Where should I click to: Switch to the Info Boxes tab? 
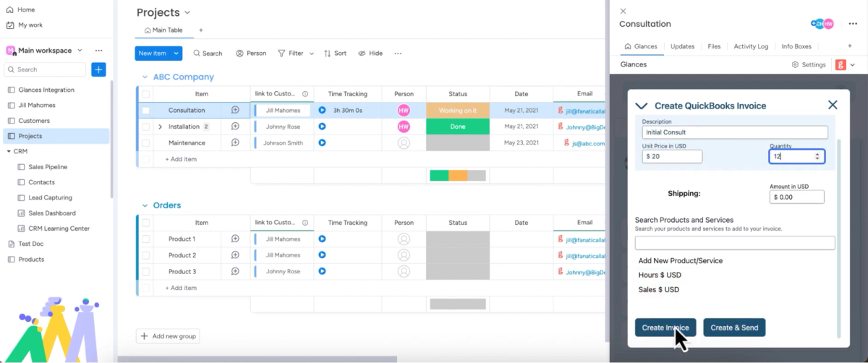tap(796, 46)
